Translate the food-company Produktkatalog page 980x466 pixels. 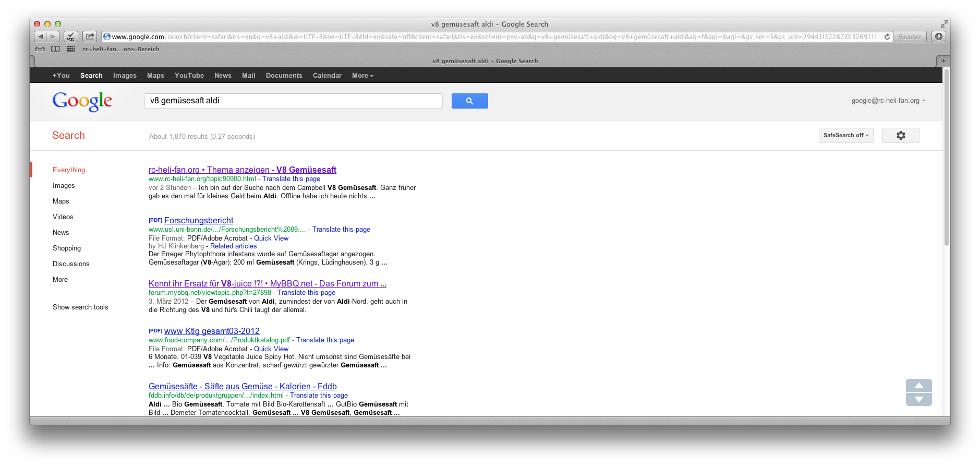(325, 340)
